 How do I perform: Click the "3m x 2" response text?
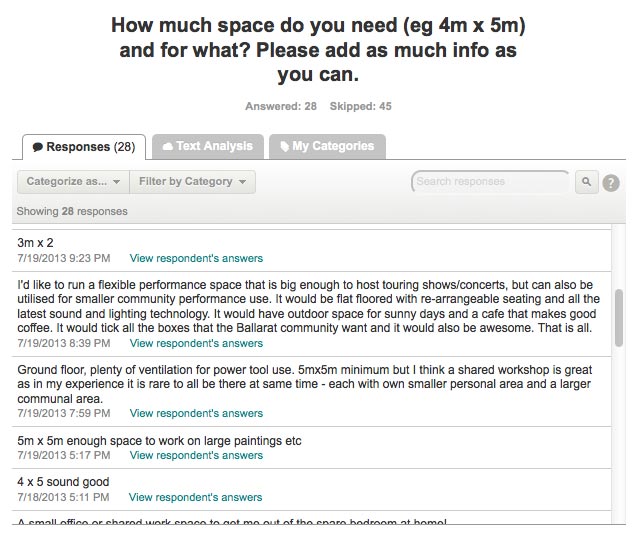(35, 243)
